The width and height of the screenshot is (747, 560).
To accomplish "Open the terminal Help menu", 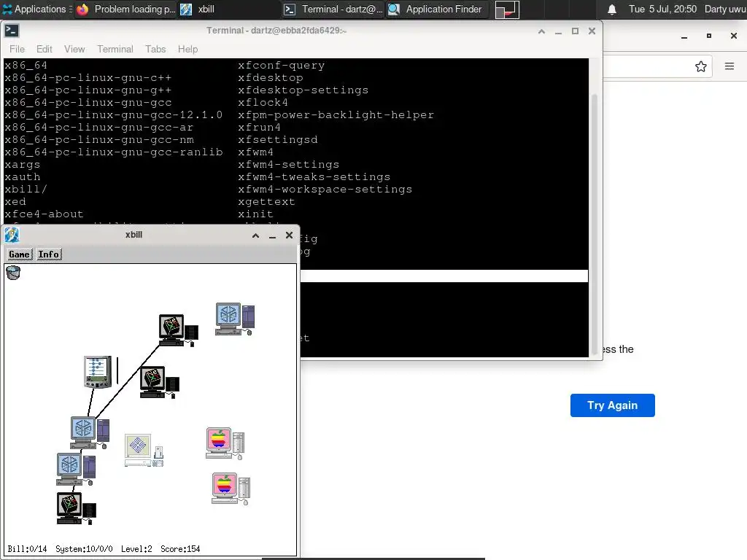I will coord(187,49).
